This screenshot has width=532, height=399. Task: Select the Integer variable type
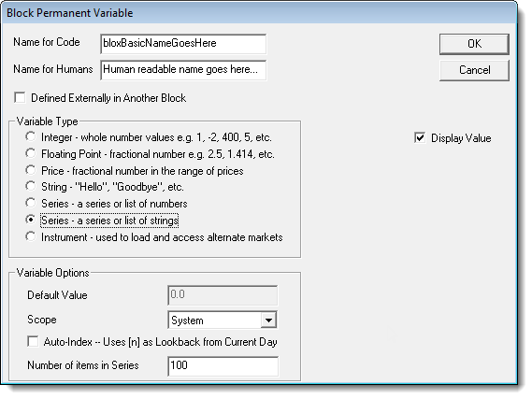[x=31, y=136]
